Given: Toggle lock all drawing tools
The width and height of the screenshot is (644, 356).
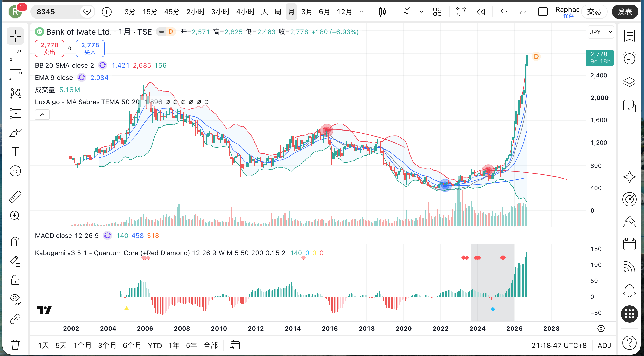Looking at the screenshot, I should (15, 280).
